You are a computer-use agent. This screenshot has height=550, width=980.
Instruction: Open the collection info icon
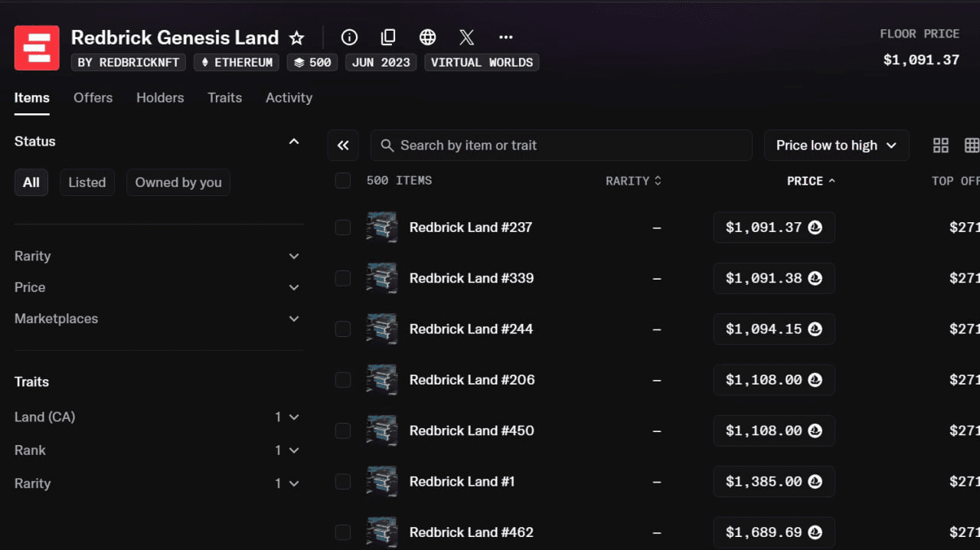[x=349, y=38]
